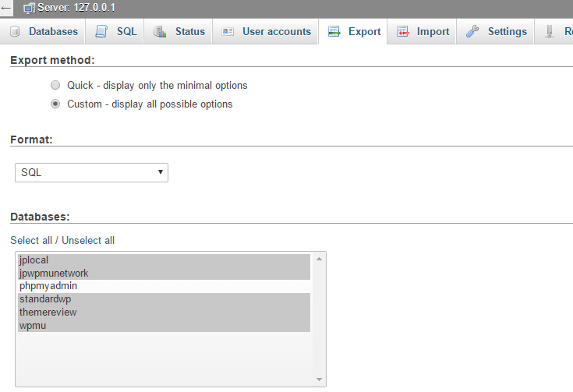Click the Import tab icon

pyautogui.click(x=402, y=32)
